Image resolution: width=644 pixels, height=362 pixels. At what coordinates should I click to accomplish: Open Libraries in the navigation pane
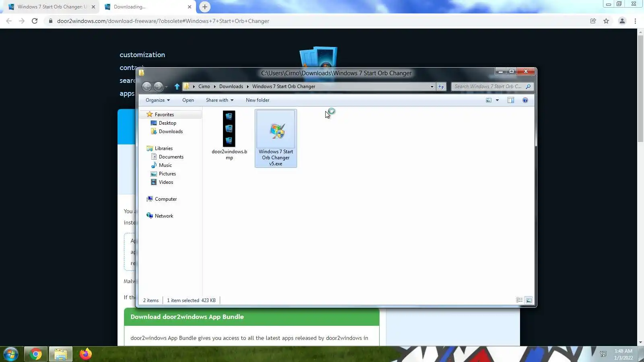[163, 148]
